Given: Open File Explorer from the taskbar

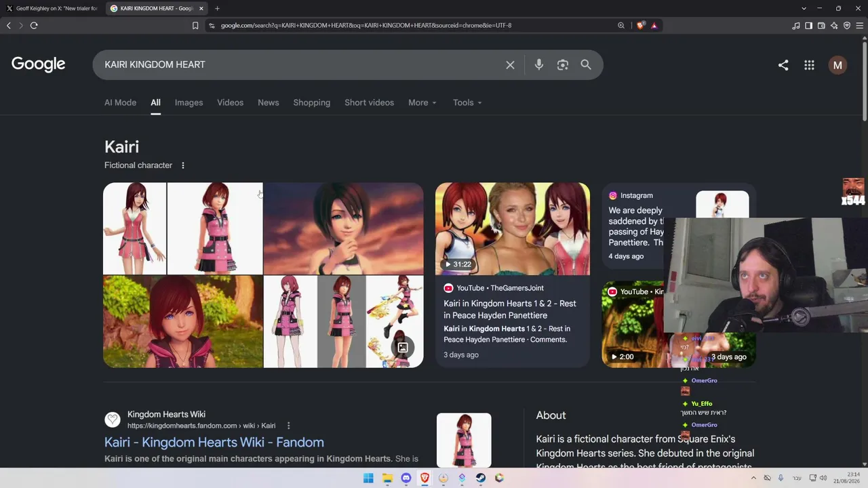Looking at the screenshot, I should (x=387, y=478).
